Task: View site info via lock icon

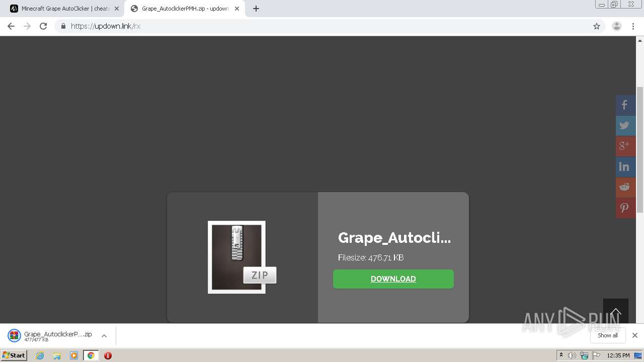Action: [63, 26]
